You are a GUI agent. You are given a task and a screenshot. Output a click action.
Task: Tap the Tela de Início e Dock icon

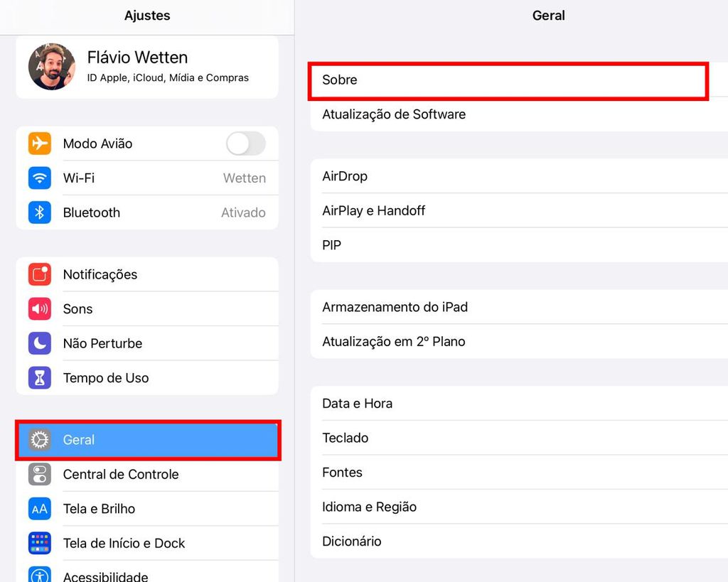[x=40, y=543]
